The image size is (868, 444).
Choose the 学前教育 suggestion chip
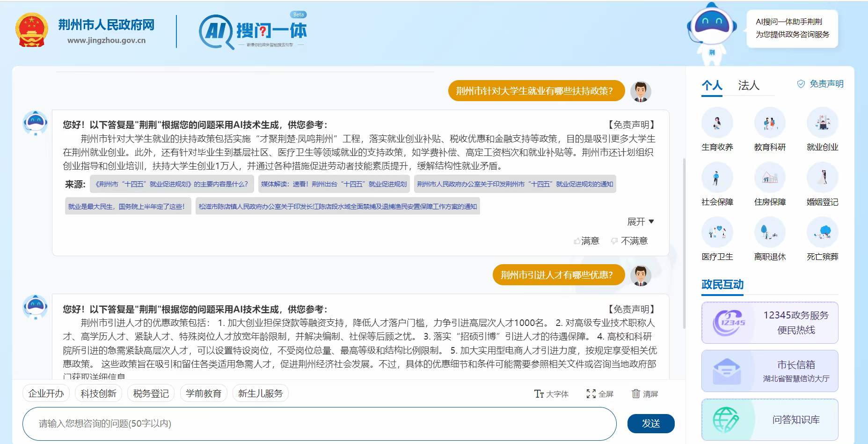204,393
